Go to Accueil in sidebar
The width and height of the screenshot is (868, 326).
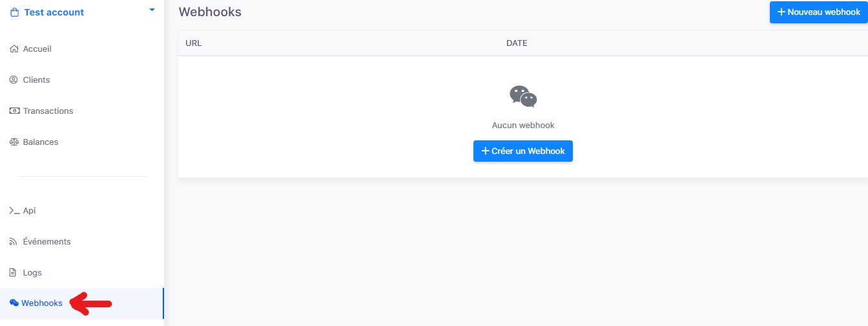tap(37, 49)
